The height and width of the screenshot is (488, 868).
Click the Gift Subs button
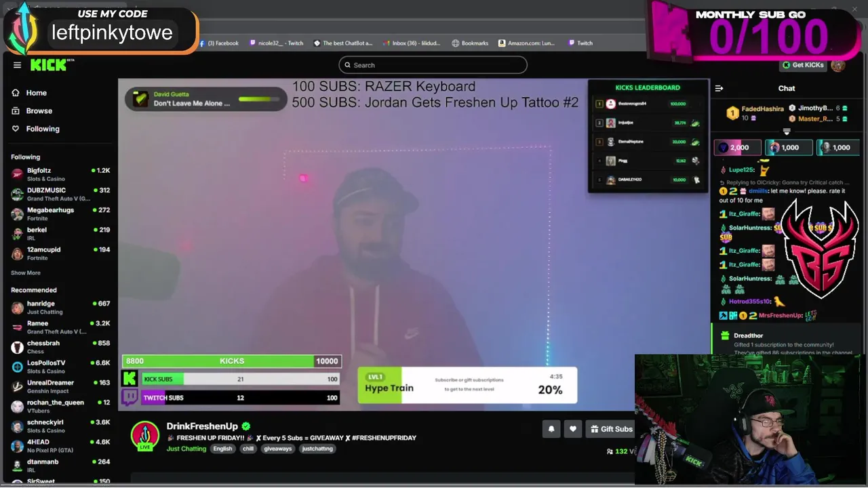click(x=611, y=428)
